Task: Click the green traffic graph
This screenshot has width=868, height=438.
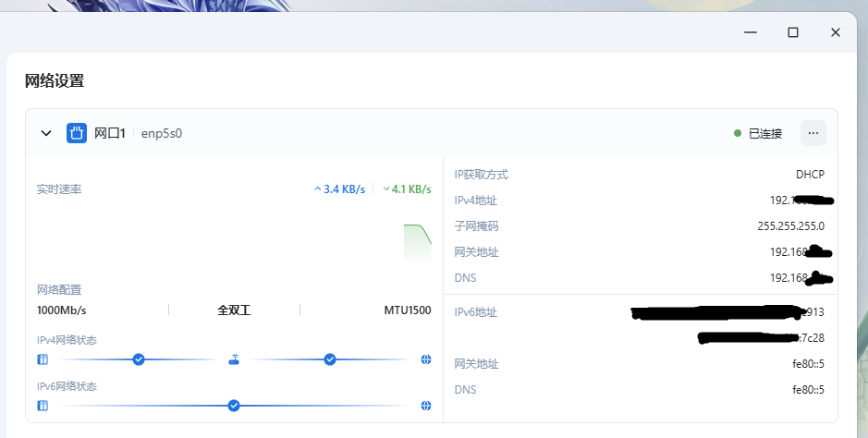Action: (x=418, y=242)
